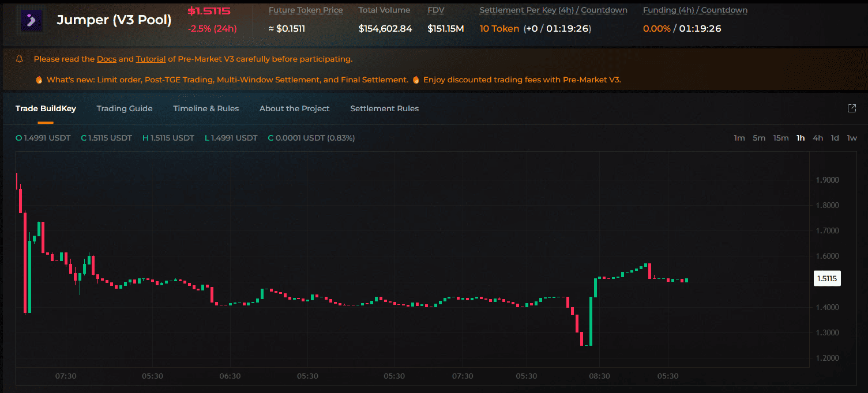Open chart in new window icon
868x393 pixels.
[851, 108]
